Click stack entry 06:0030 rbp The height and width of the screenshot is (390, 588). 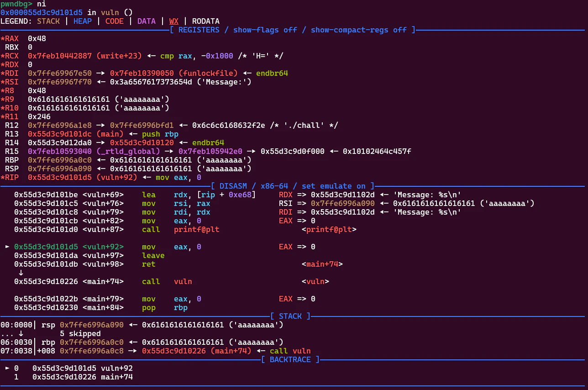pos(142,342)
